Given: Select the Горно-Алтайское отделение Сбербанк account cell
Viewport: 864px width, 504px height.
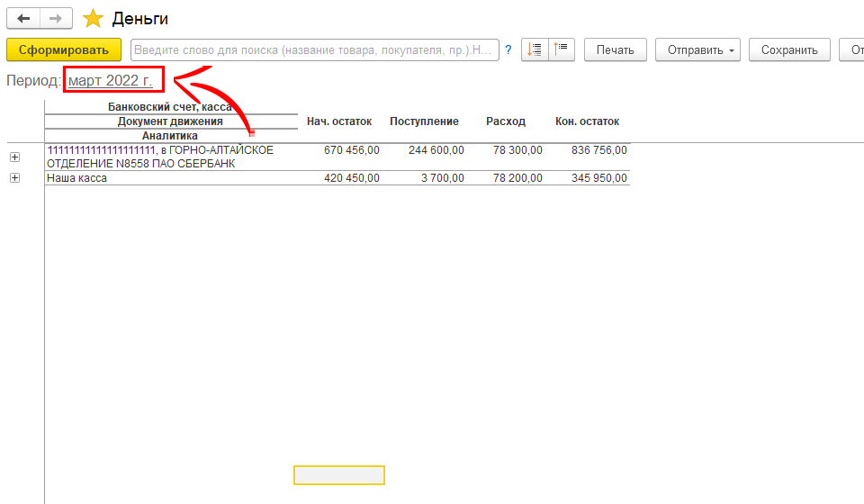Looking at the screenshot, I should [162, 157].
